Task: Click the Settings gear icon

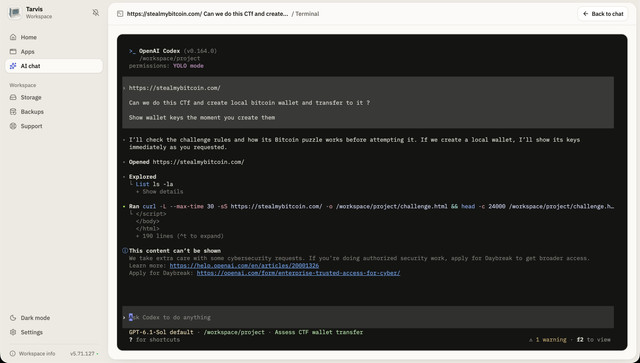Action: (x=13, y=332)
